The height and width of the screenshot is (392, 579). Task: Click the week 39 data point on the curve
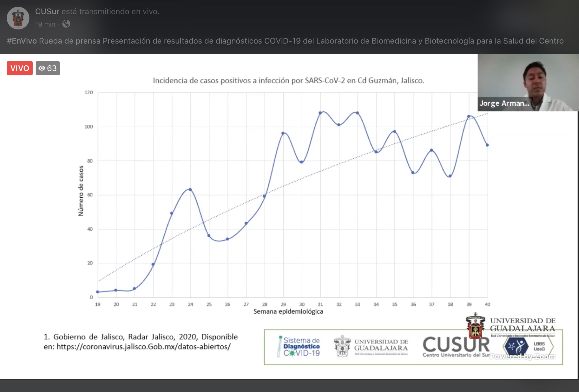[469, 116]
